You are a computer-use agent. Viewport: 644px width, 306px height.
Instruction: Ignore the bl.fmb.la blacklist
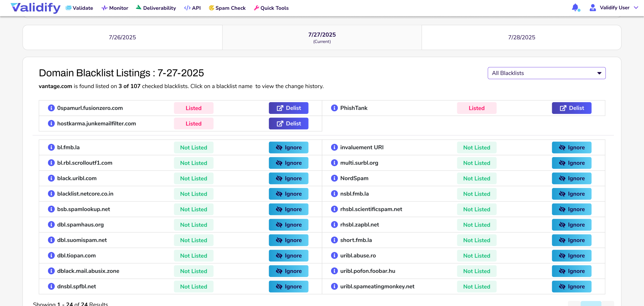(x=288, y=147)
